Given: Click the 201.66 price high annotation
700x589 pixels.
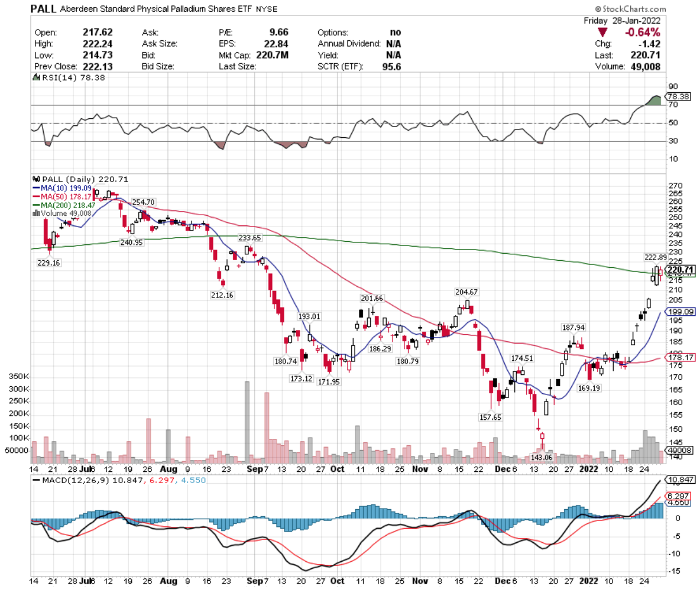Looking at the screenshot, I should (372, 298).
